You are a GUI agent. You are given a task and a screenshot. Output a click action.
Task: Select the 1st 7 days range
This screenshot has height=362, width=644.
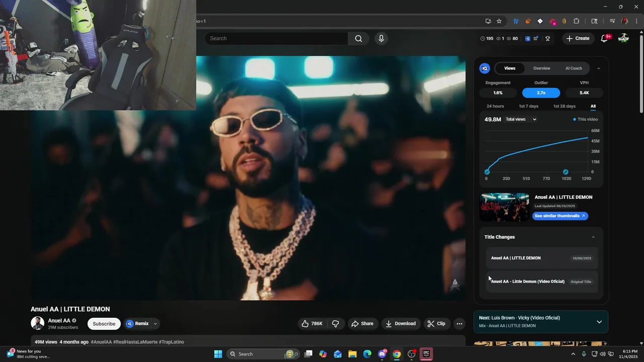[x=528, y=106]
